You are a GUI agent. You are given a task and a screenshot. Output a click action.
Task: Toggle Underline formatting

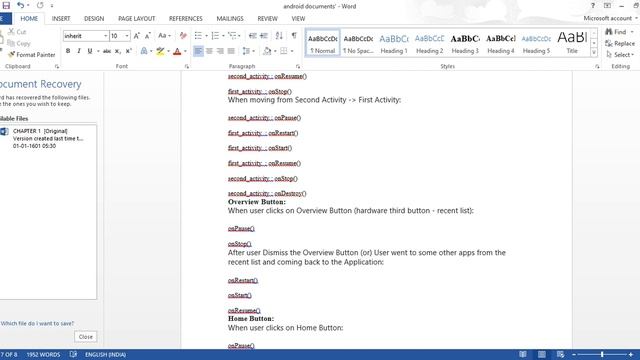click(x=89, y=51)
